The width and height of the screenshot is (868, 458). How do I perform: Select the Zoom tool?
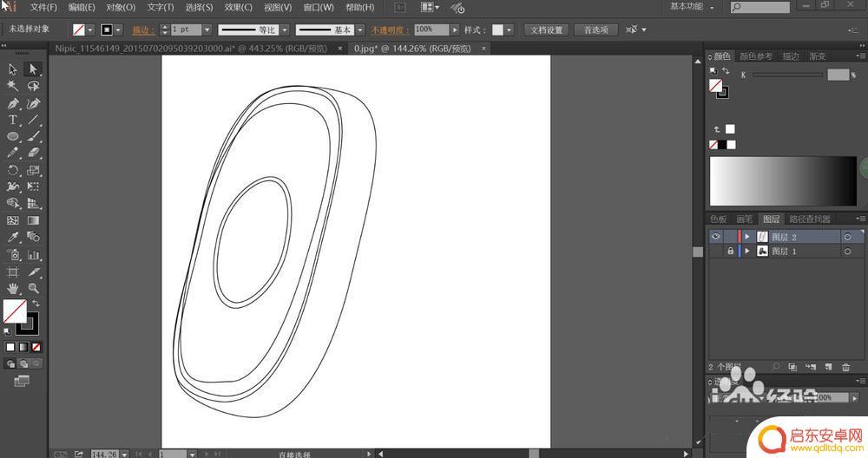click(x=33, y=288)
